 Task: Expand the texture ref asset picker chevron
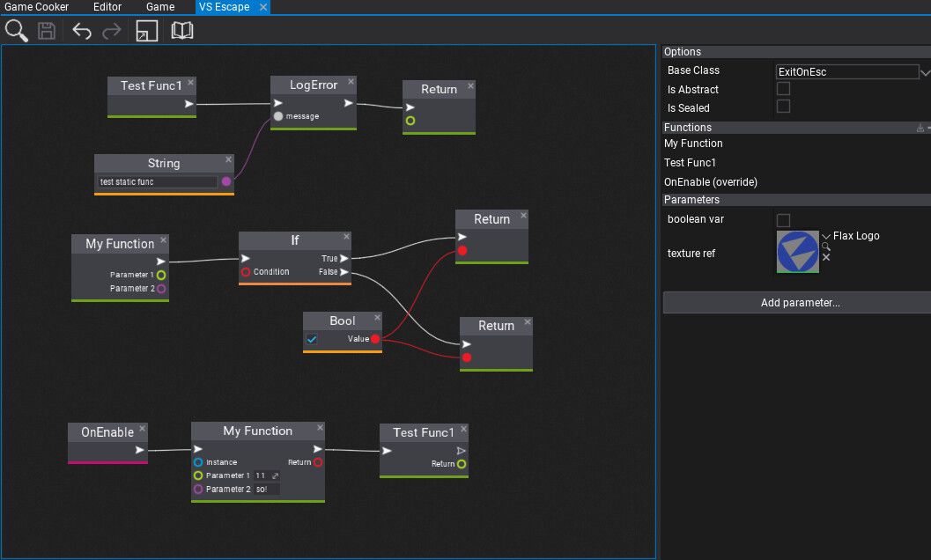click(826, 237)
